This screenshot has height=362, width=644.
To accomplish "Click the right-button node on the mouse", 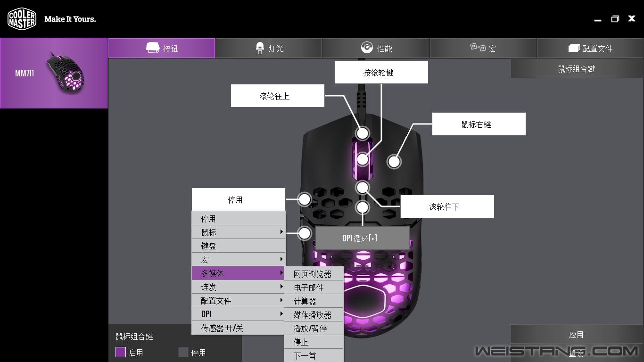I will coord(394,162).
